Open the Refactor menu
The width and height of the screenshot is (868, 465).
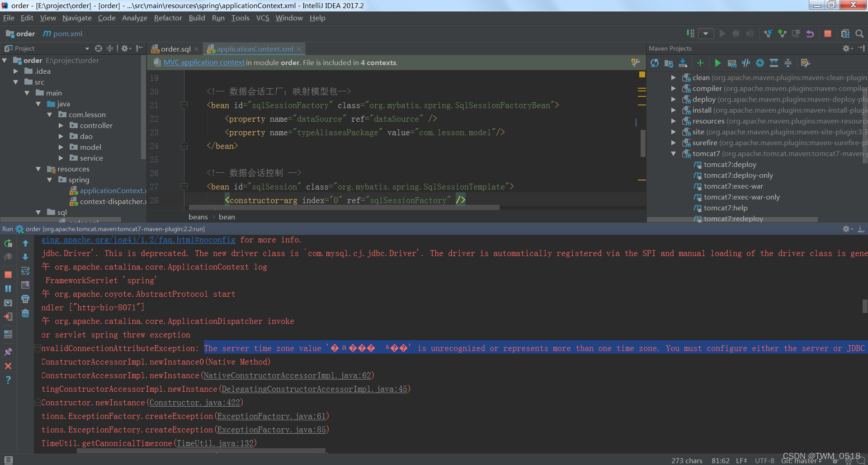coord(168,18)
